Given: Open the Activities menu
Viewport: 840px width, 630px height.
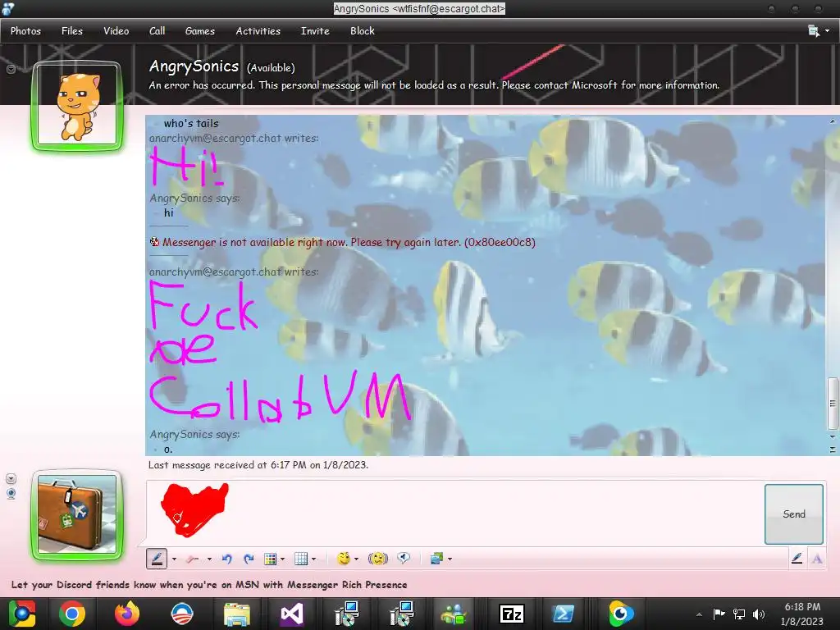Looking at the screenshot, I should (x=258, y=31).
